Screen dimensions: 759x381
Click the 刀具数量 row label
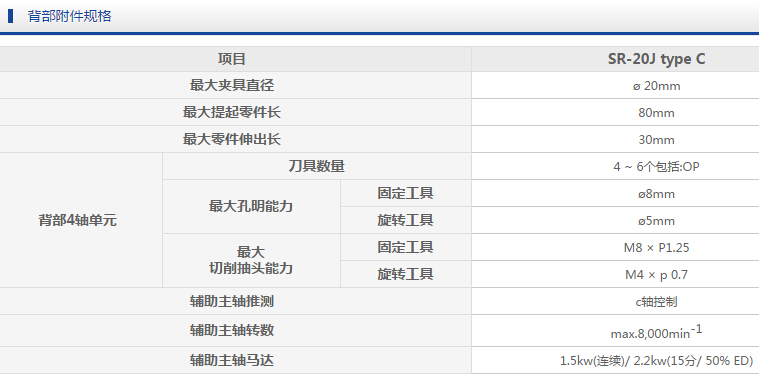coord(317,167)
